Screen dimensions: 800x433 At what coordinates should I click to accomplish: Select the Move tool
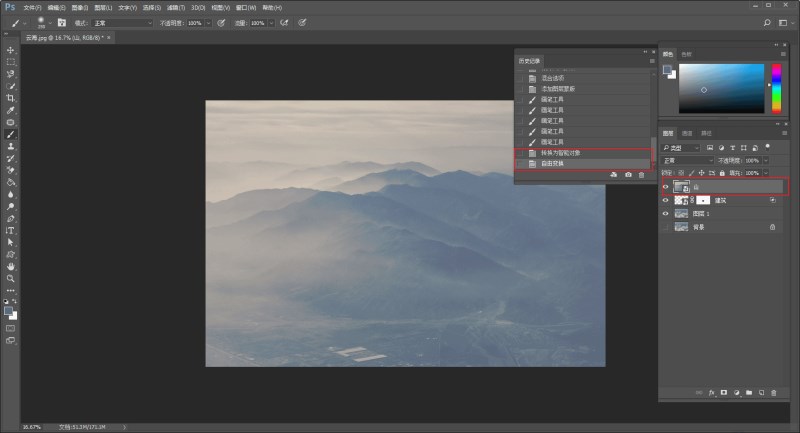[11, 50]
